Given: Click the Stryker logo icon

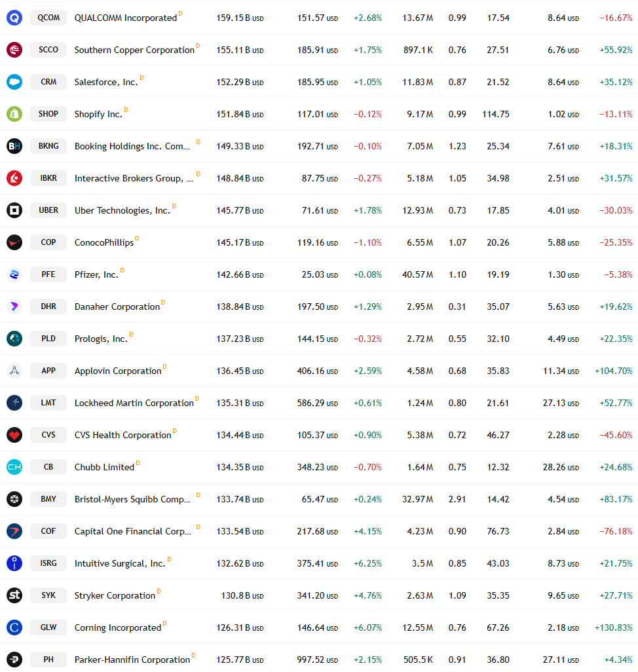Looking at the screenshot, I should [14, 595].
